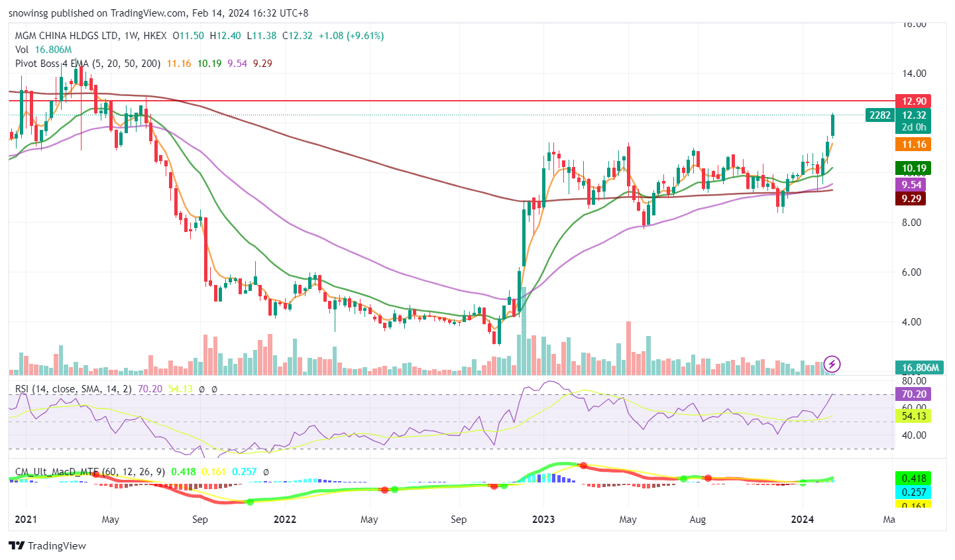955x560 pixels.
Task: Click the red 12.90 price label
Action: (913, 101)
